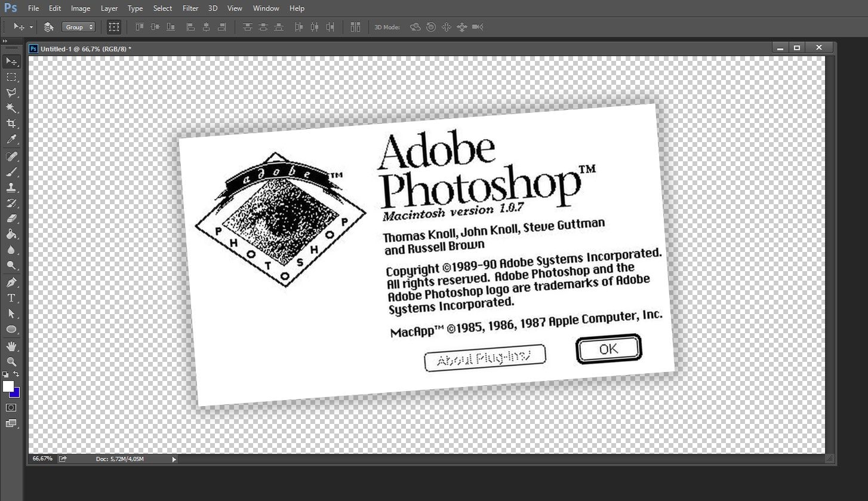868x501 pixels.
Task: Expand the toolbox double-arrow at top
Action: pyautogui.click(x=5, y=41)
